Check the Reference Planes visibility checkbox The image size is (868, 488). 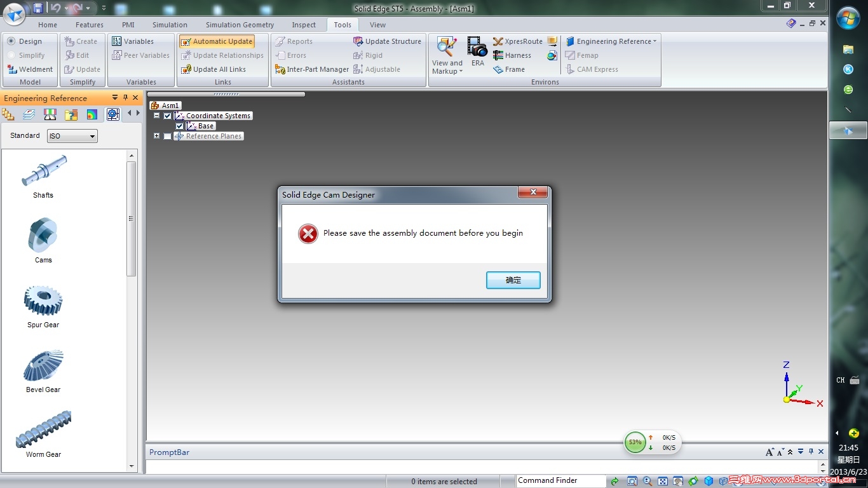(x=167, y=136)
